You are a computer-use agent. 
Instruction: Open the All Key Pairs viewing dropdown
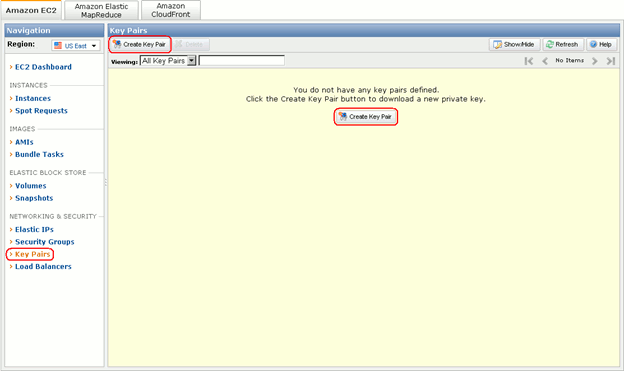(x=168, y=61)
